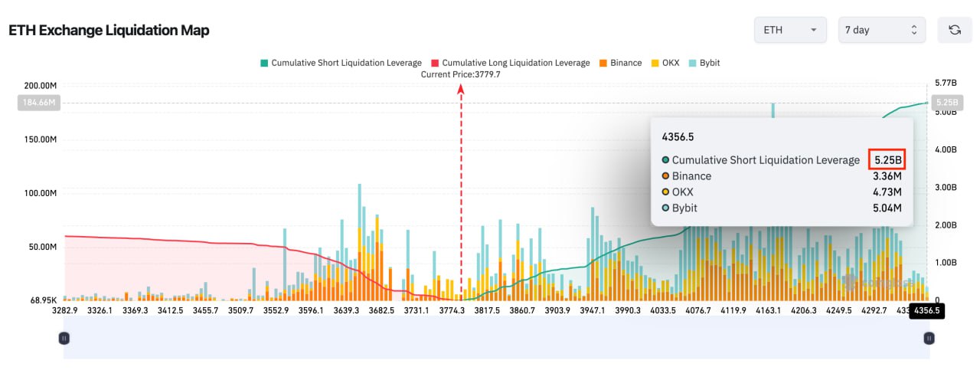Image resolution: width=980 pixels, height=390 pixels.
Task: Click the 4076.7 x-axis label
Action: 697,310
